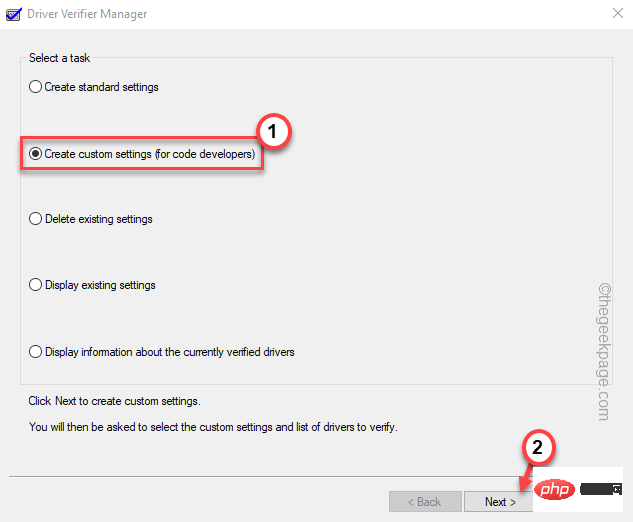The image size is (633, 522).
Task: Select the Delete existing settings option
Action: [x=91, y=219]
